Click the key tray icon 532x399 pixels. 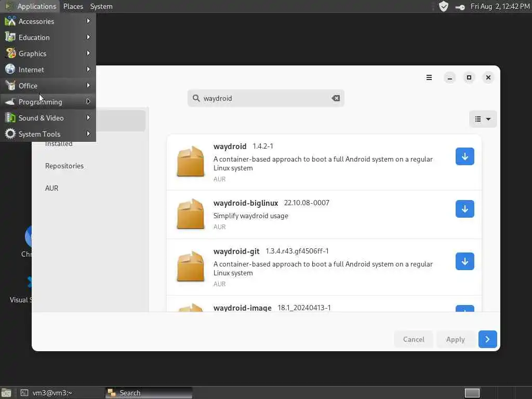(x=460, y=7)
